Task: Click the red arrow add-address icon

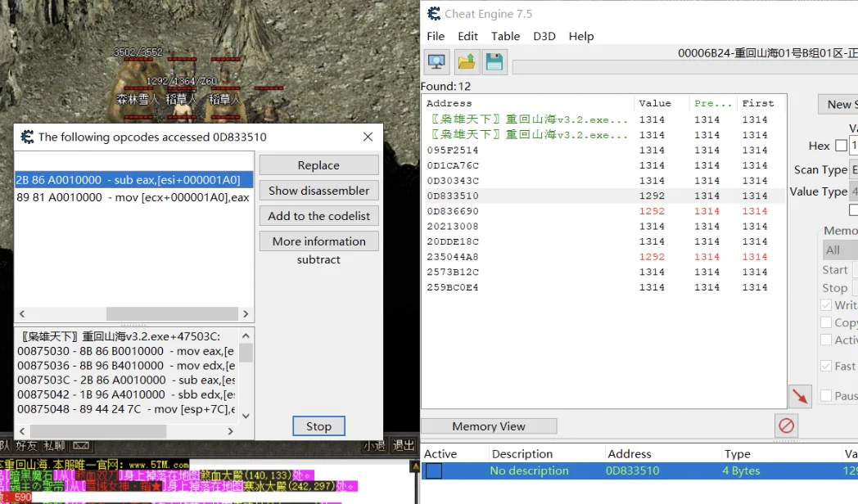Action: [x=800, y=396]
